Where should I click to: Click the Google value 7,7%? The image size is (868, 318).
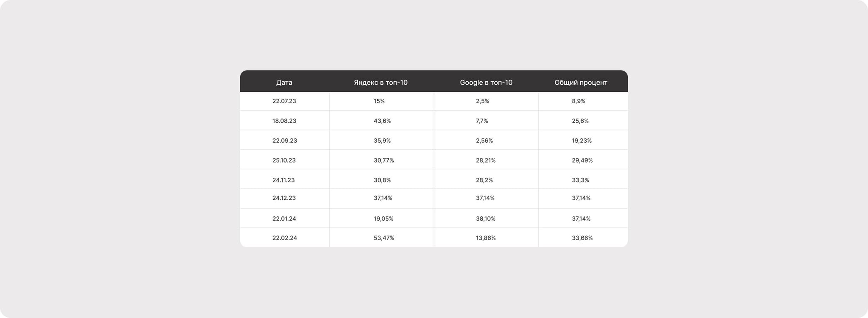tap(482, 121)
